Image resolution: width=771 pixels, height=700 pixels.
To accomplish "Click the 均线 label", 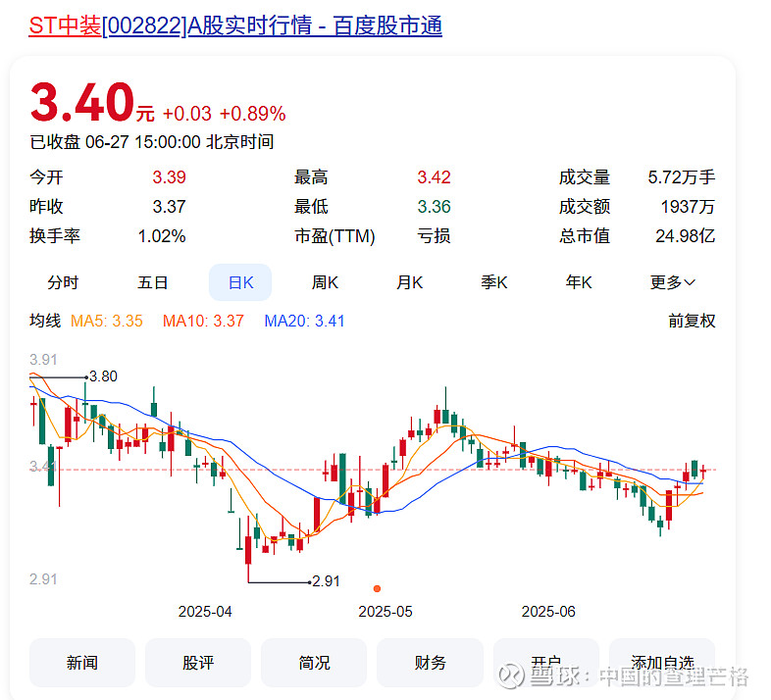I will coord(45,321).
